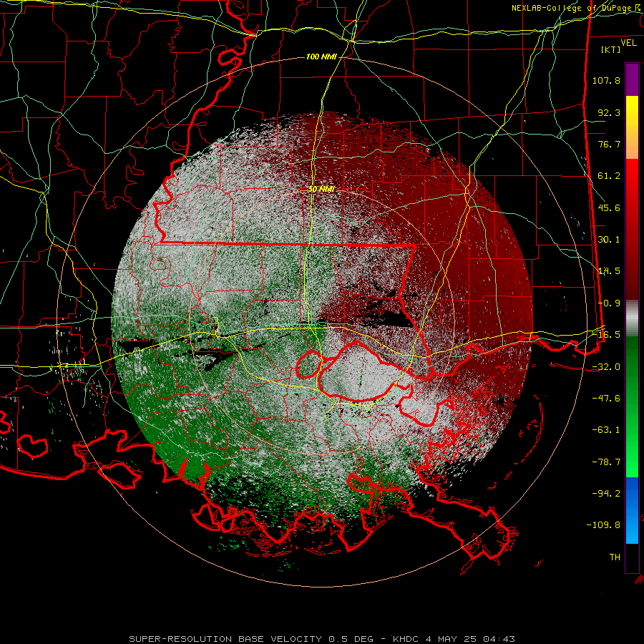Click the [KT] units label
The image size is (644, 644).
[611, 49]
